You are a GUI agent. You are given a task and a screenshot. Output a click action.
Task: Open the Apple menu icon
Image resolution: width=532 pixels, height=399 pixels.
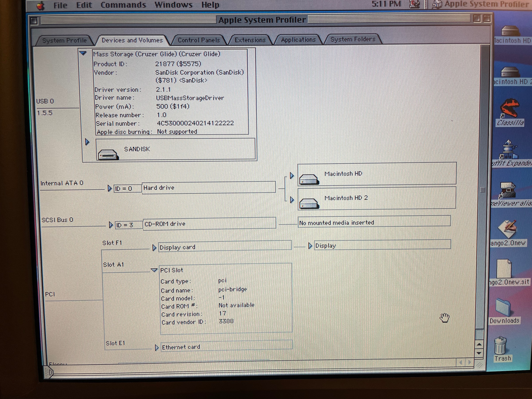click(x=41, y=5)
